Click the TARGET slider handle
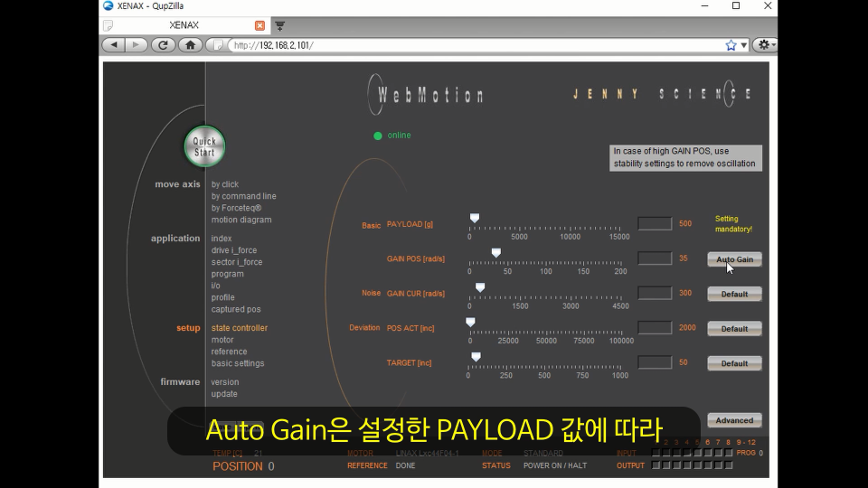This screenshot has height=488, width=868. pyautogui.click(x=476, y=357)
